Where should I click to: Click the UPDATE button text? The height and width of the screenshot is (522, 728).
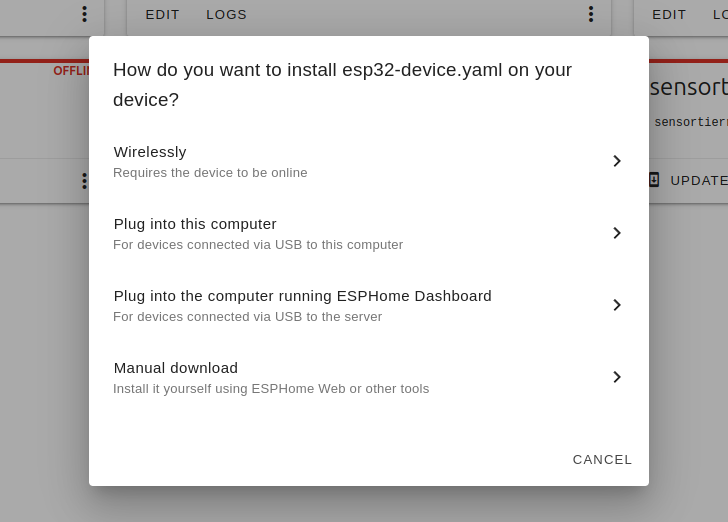698,180
